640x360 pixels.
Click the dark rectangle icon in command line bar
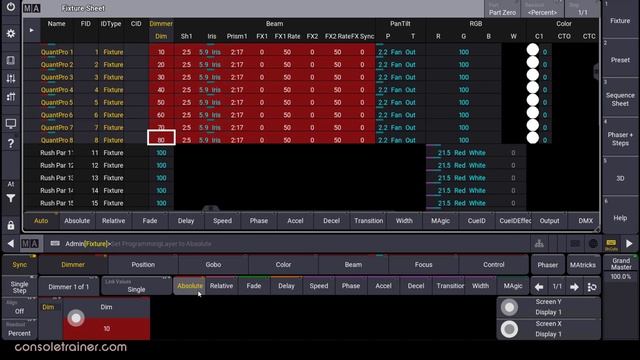[575, 244]
